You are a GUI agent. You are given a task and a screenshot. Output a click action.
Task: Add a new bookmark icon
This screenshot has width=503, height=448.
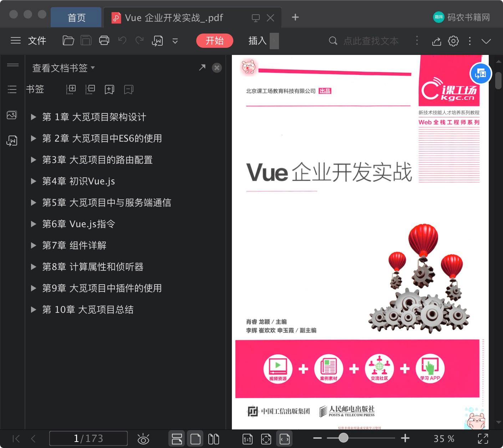(x=110, y=89)
